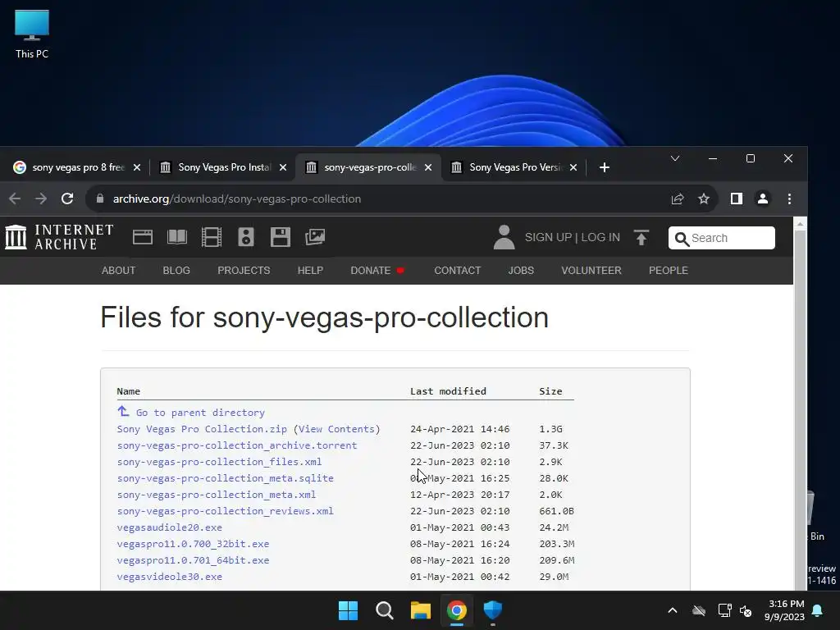Open Chrome tab search dropdown

(x=675, y=158)
